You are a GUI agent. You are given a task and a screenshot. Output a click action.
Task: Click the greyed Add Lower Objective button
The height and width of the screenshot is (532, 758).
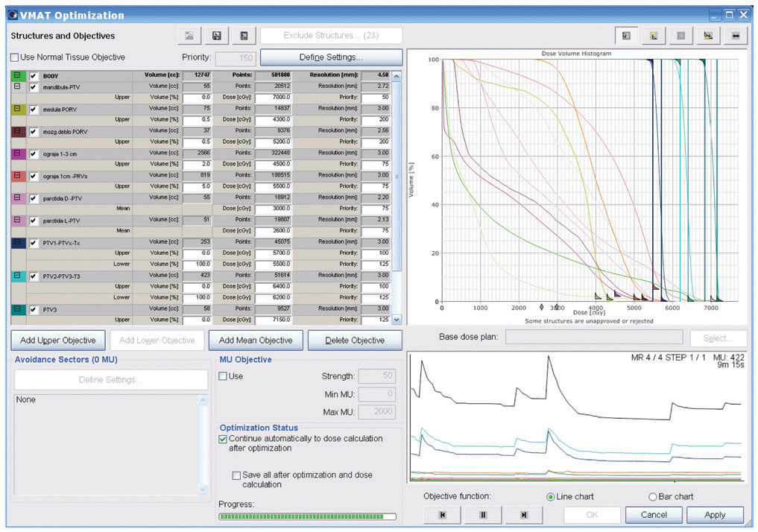pos(157,341)
